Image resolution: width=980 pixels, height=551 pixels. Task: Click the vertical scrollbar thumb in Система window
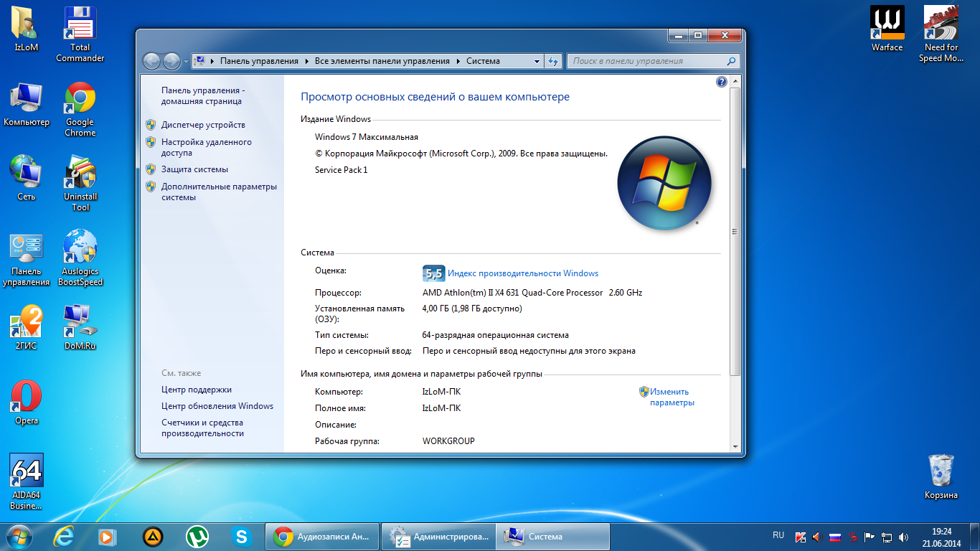pos(735,232)
